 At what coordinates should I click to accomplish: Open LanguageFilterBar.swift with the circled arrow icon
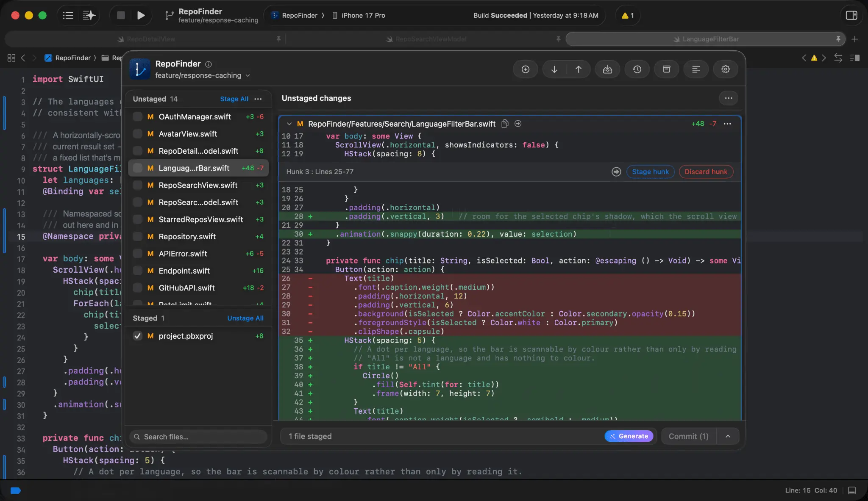(518, 124)
